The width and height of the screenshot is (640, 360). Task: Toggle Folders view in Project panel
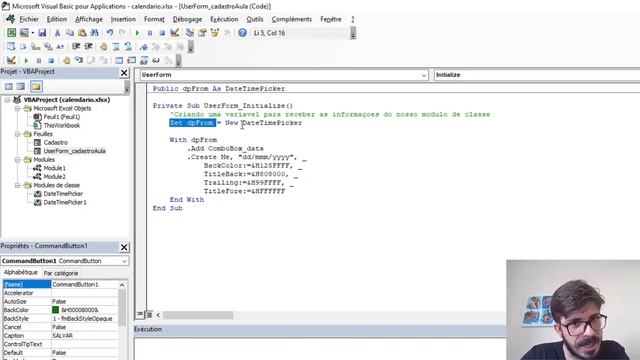(36, 87)
